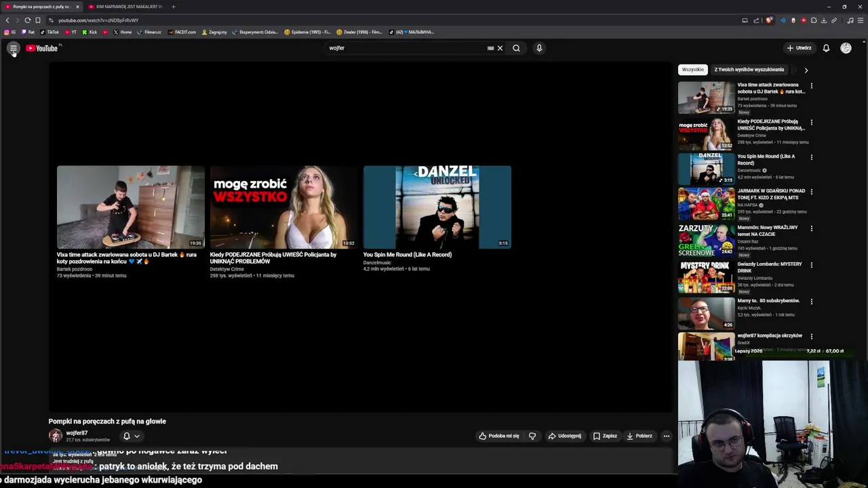Image resolution: width=868 pixels, height=488 pixels.
Task: Open the Zagraj.my bookmark
Action: click(214, 32)
